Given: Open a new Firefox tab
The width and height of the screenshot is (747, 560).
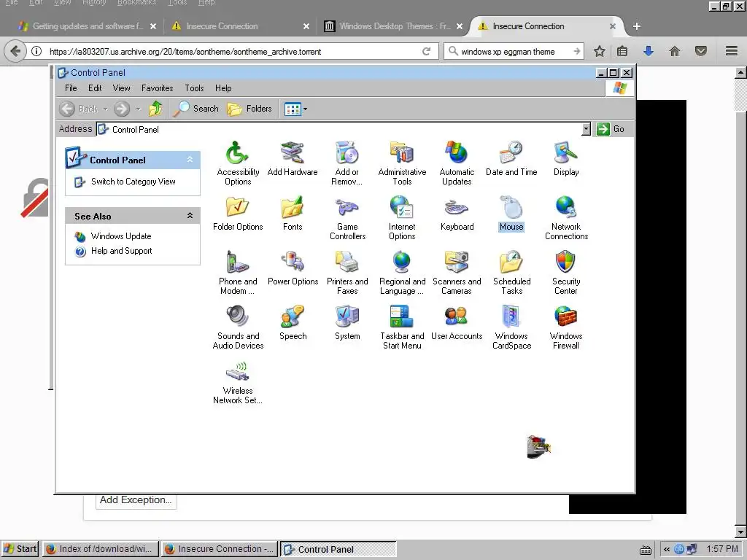Looking at the screenshot, I should tap(637, 26).
